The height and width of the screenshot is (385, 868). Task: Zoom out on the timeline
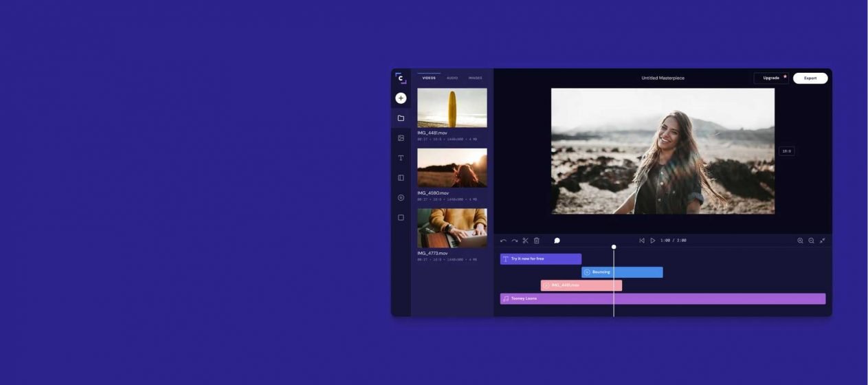(x=811, y=241)
